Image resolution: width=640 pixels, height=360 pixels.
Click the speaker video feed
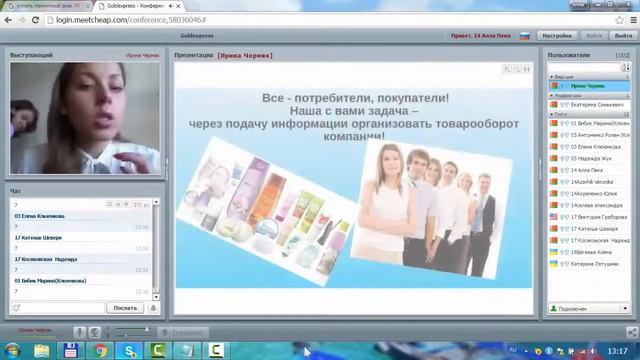[85, 118]
